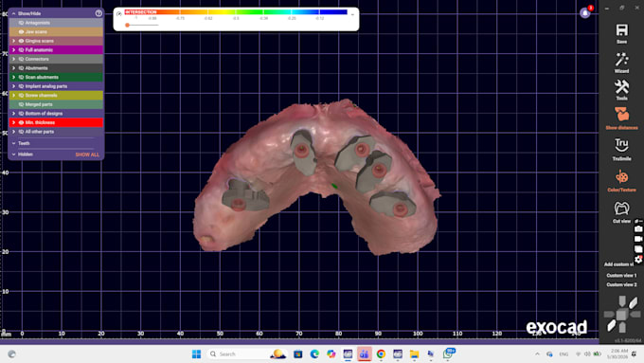The image size is (644, 363).
Task: Show the Screw channels layer
Action: [21, 95]
